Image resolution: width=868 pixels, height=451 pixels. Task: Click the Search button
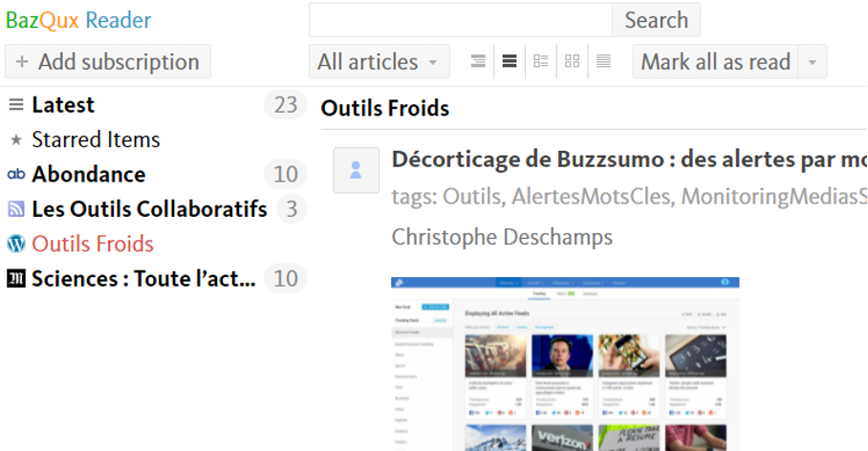pos(656,20)
